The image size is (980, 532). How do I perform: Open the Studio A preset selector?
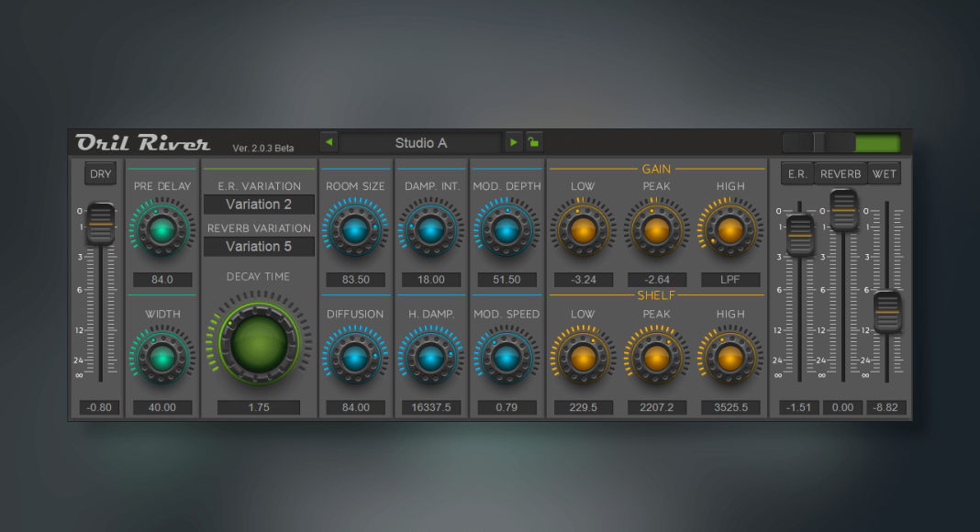[420, 142]
